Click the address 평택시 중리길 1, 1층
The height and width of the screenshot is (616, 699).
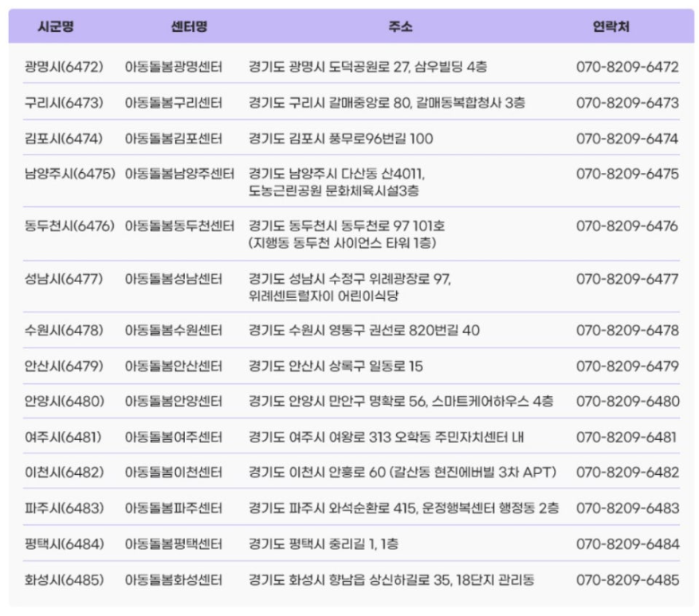coord(344,543)
